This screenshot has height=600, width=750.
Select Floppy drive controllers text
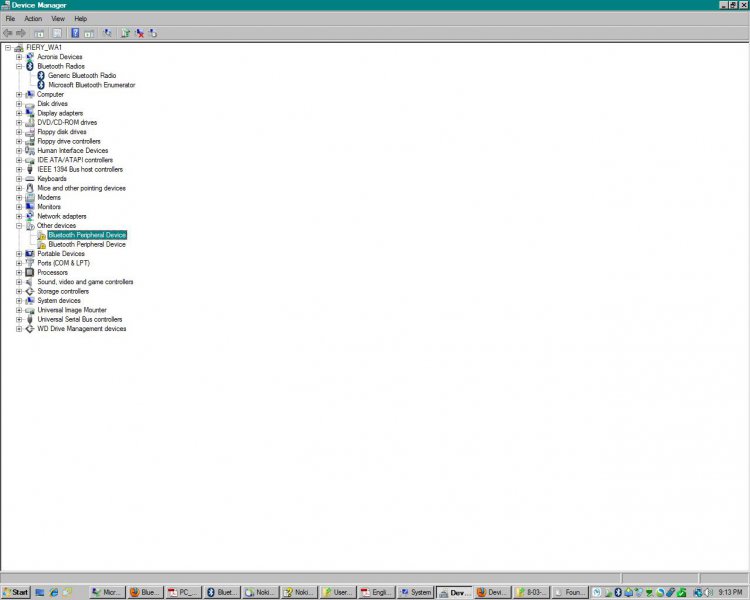[69, 141]
